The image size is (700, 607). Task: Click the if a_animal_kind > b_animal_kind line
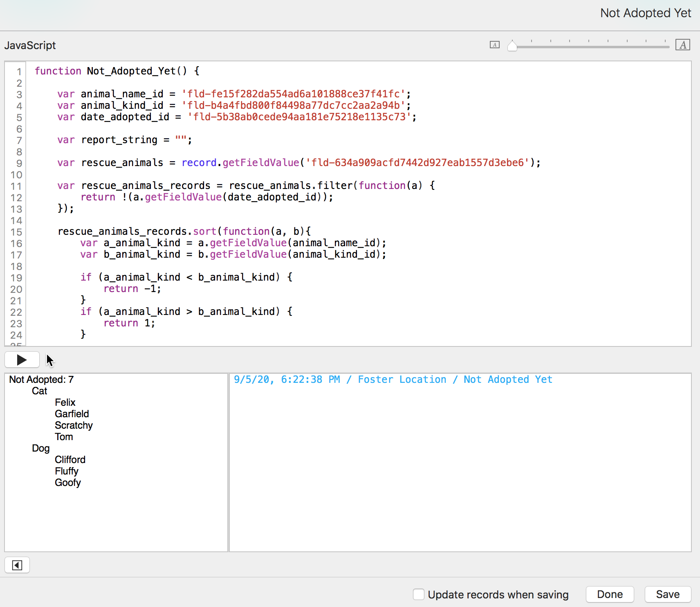[186, 312]
